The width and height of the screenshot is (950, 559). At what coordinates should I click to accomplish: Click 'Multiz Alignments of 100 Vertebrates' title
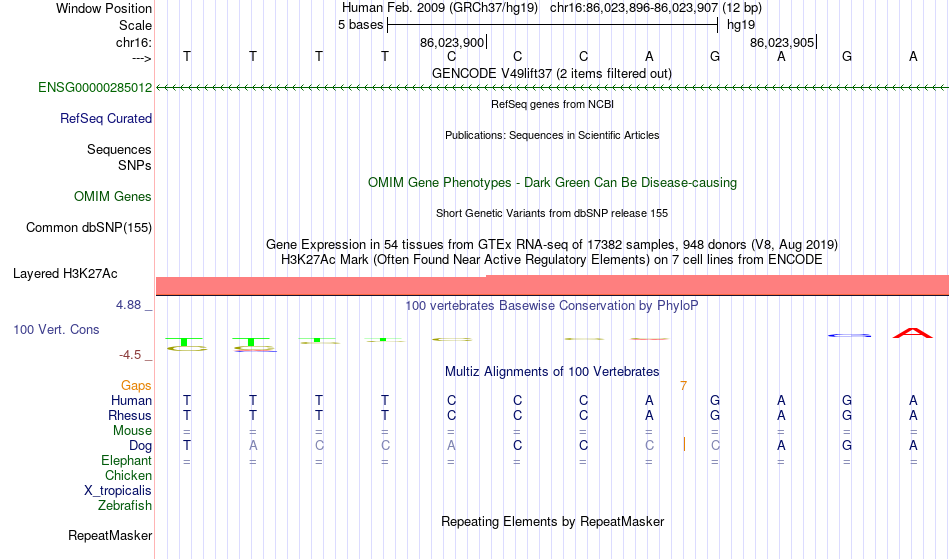coord(552,371)
